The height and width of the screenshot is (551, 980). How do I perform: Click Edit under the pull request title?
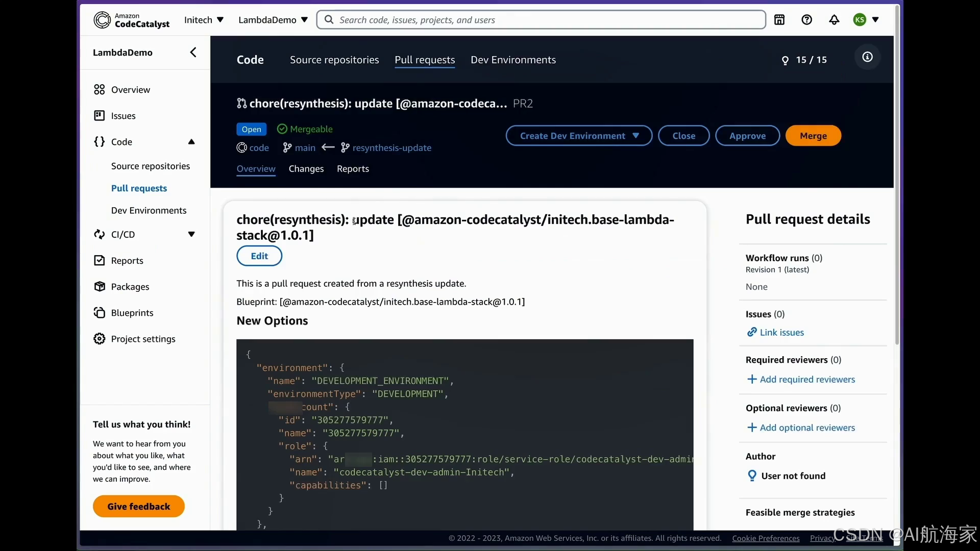point(259,256)
